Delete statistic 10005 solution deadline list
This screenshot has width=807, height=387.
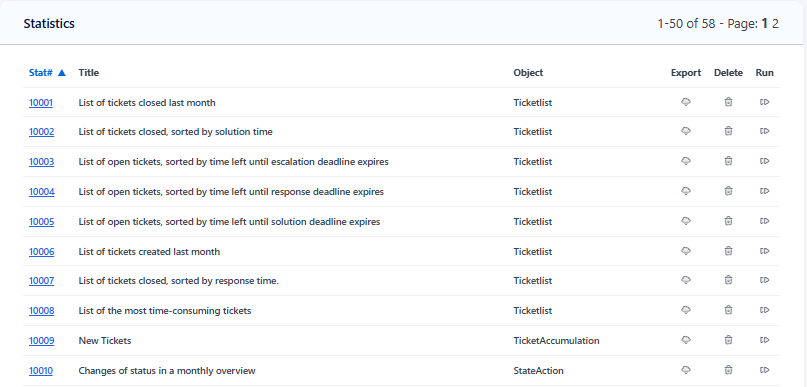(728, 221)
